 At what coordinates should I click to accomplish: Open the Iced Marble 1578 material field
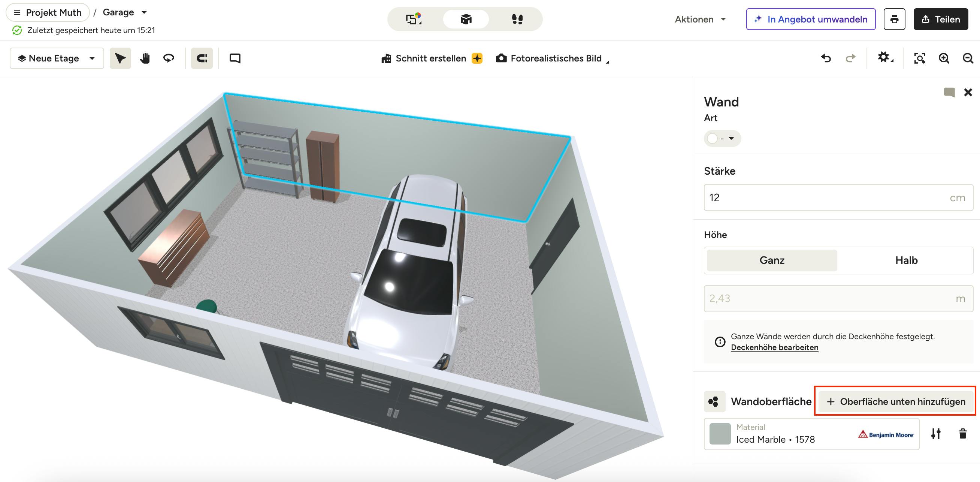pos(811,434)
